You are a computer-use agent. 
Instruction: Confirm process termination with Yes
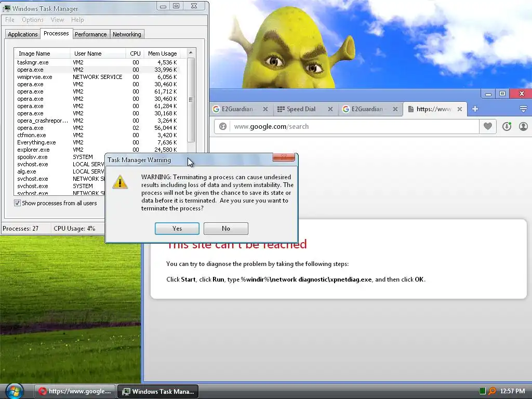177,229
